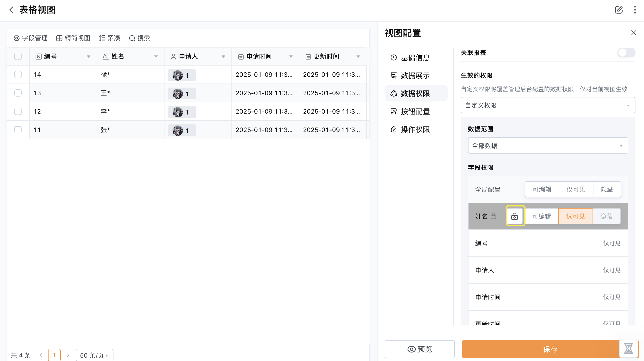Open 字段管理 field management
Viewport: 644px width, 361px height.
30,38
